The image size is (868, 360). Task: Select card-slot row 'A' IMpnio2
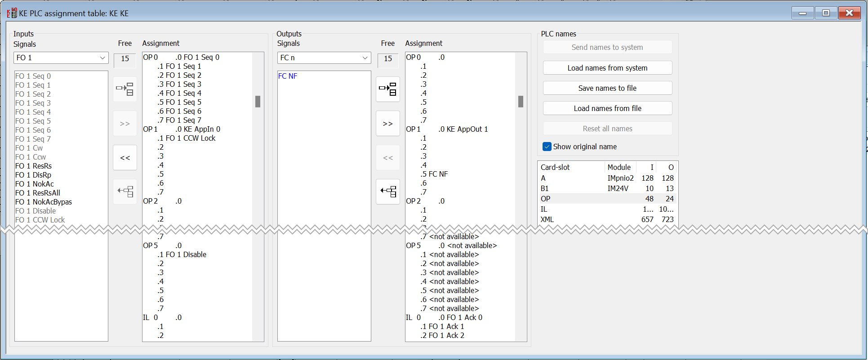coord(608,178)
